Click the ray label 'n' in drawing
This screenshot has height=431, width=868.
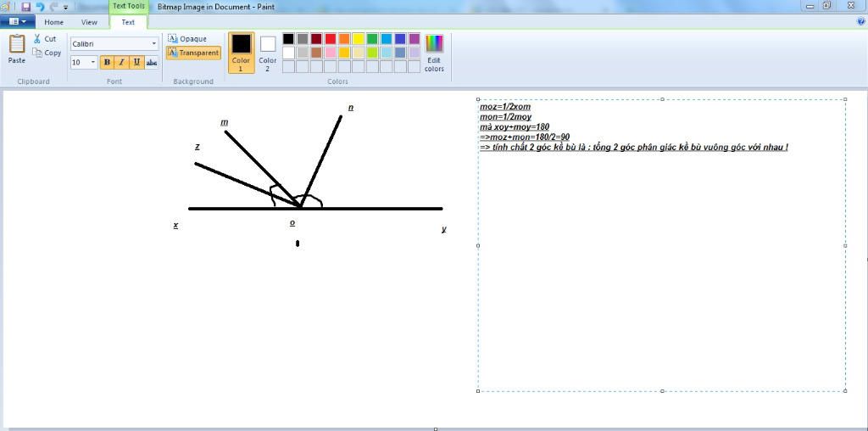coord(351,108)
